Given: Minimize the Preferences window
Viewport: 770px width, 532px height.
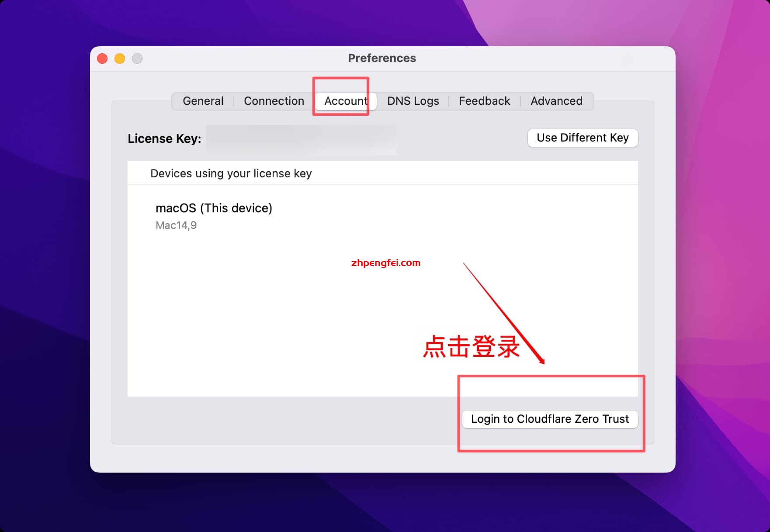Looking at the screenshot, I should click(x=119, y=58).
